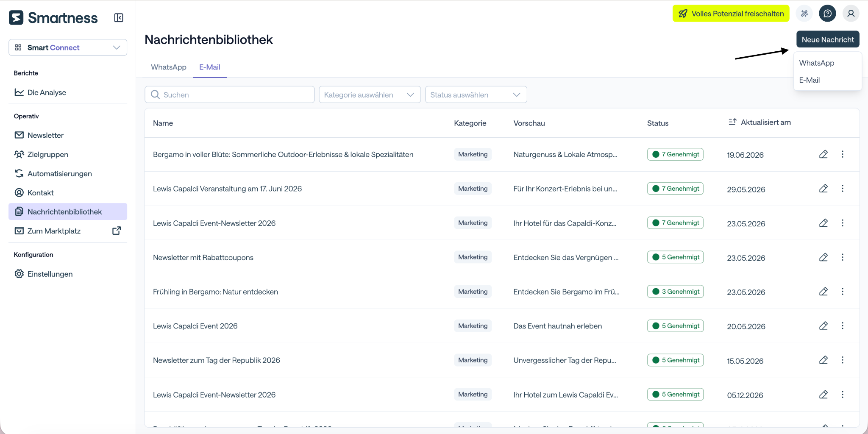
Task: Click the Neue Nachricht button
Action: click(828, 39)
